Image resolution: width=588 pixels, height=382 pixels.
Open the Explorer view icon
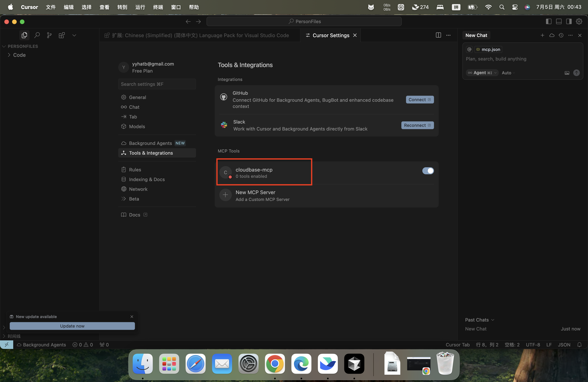click(24, 35)
